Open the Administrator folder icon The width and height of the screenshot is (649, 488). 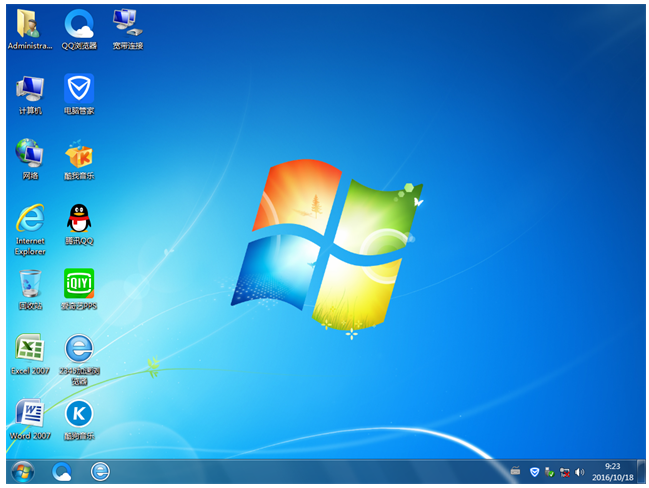point(30,24)
